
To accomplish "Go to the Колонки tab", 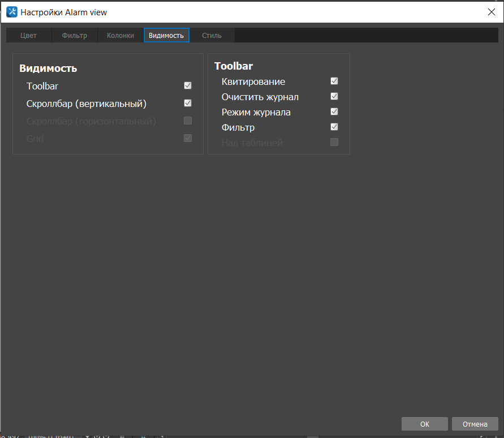I will [120, 36].
